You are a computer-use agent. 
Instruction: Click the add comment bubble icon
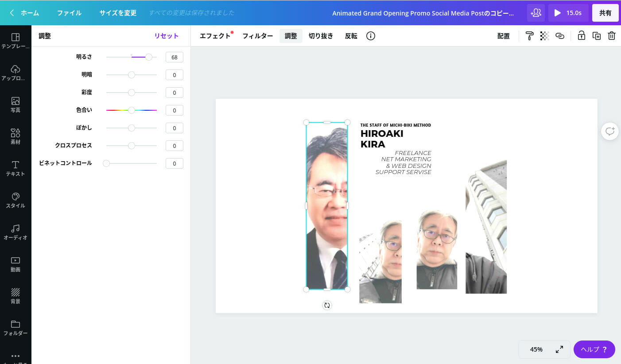coord(610,131)
